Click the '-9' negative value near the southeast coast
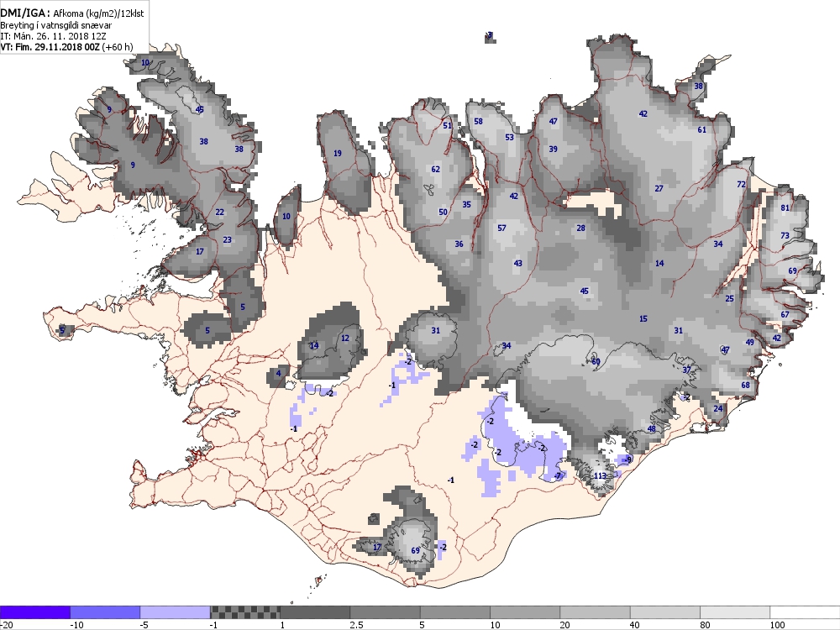This screenshot has height=630, width=840. [x=627, y=459]
